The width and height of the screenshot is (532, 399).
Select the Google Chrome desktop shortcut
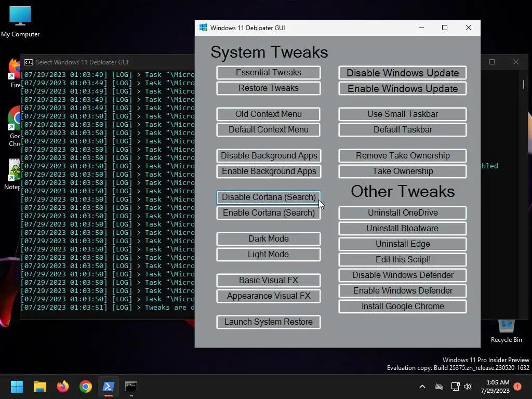[14, 126]
